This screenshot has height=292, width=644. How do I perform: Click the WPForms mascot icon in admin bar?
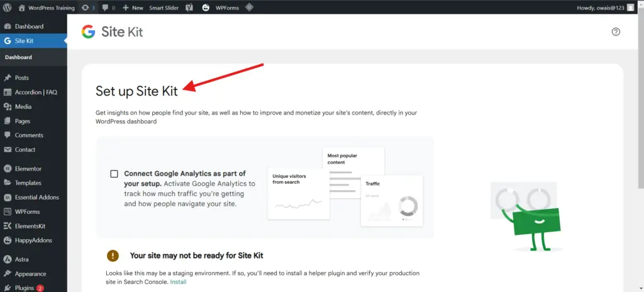(x=206, y=8)
